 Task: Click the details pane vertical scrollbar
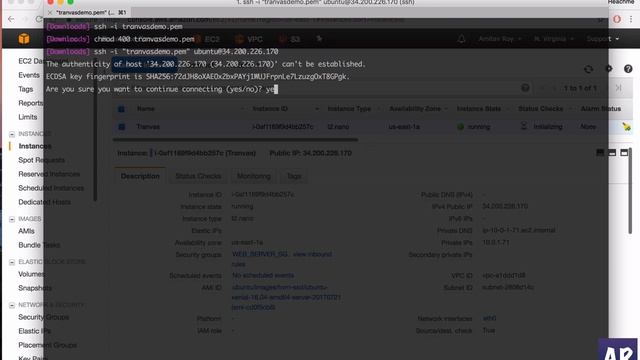click(630, 191)
